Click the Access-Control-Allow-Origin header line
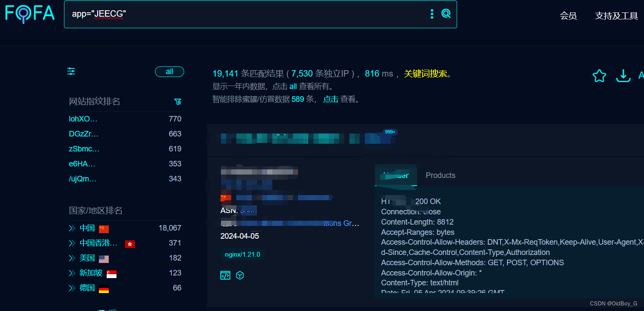This screenshot has width=644, height=311. click(432, 273)
